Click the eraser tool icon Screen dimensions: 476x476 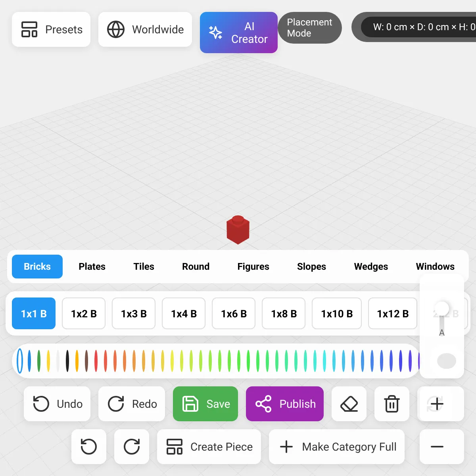349,404
